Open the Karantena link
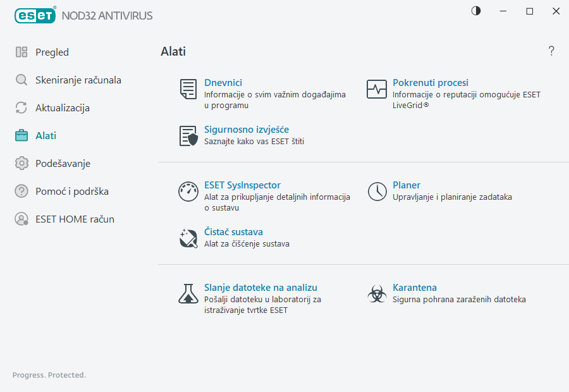Screen dimensions: 569x392 [414, 287]
